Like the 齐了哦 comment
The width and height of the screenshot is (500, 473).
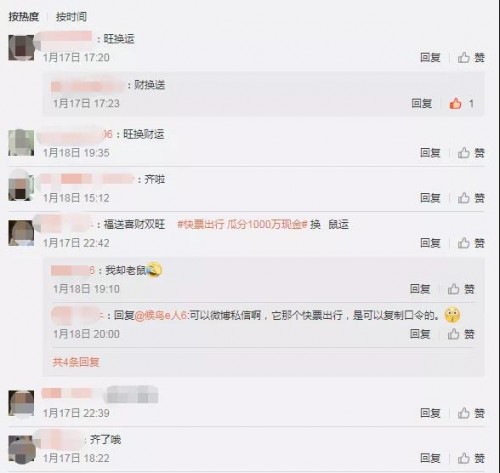click(x=471, y=458)
